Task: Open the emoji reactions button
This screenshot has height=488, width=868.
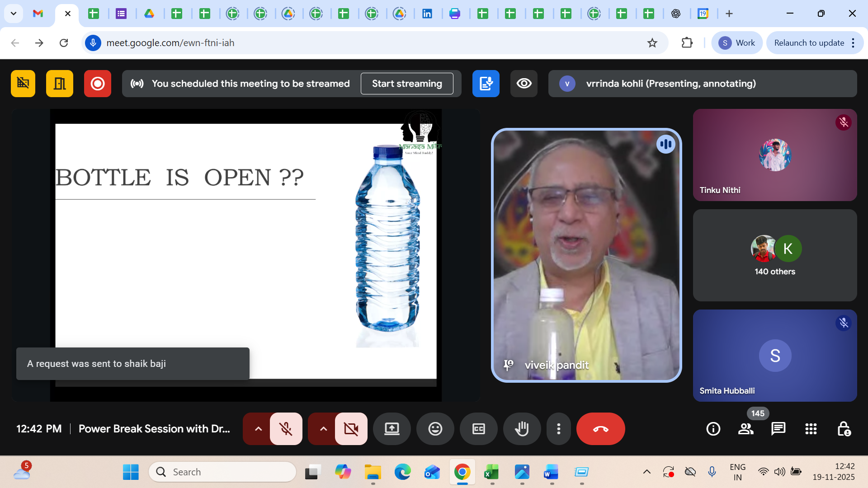Action: (435, 429)
